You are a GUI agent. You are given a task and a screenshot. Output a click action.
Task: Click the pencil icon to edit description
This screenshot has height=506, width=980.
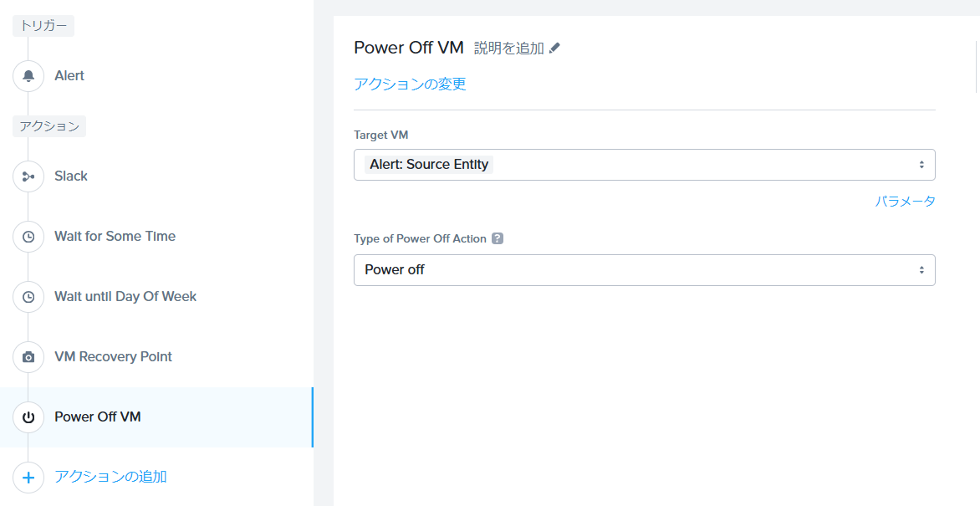point(554,49)
